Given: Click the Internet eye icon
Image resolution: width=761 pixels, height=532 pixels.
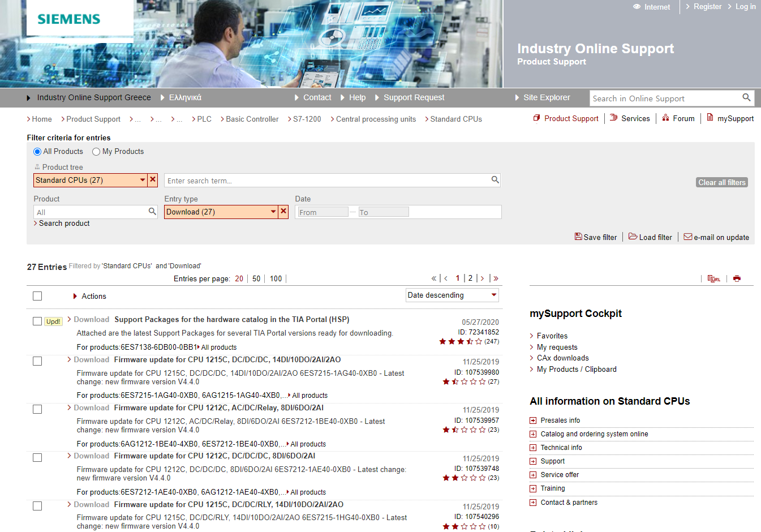Looking at the screenshot, I should tap(637, 7).
